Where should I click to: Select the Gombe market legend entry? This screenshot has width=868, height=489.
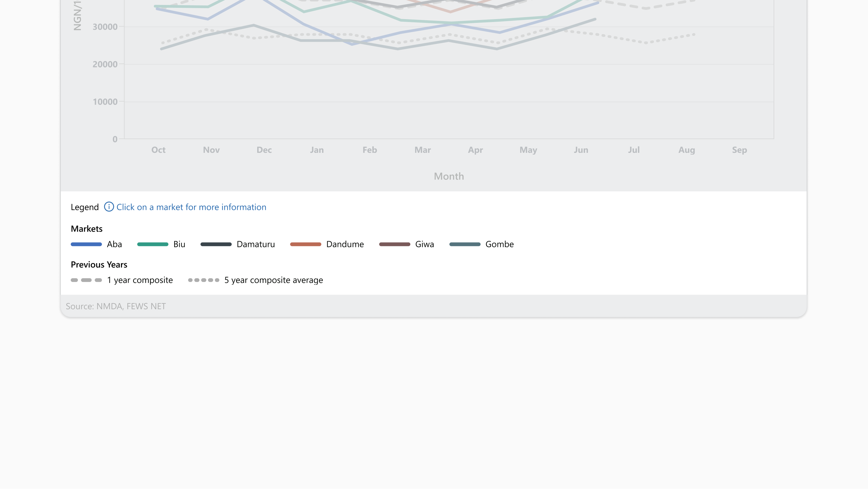(499, 244)
